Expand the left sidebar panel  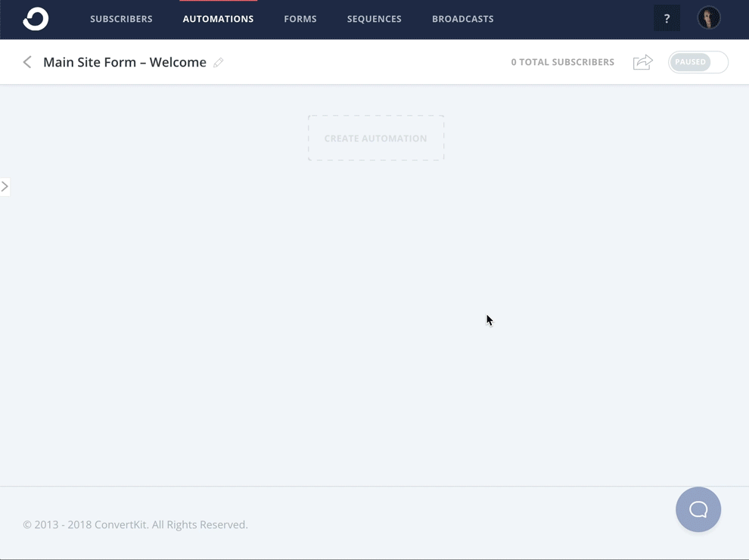(x=5, y=186)
